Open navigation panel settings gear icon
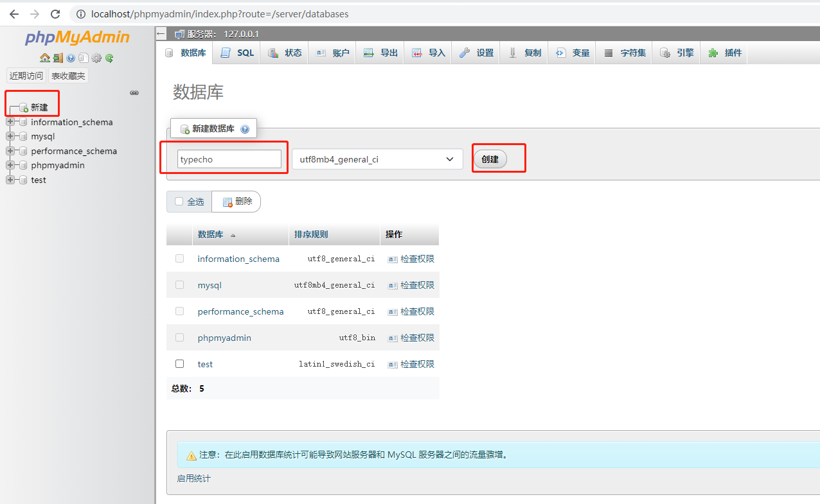Viewport: 820px width, 504px height. 96,58
